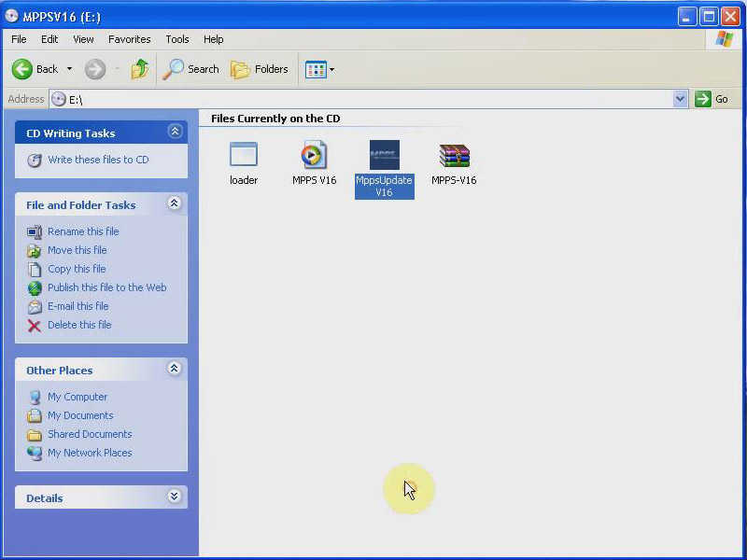Screen dimensions: 747x560
Task: Open the Edit menu
Action: click(x=49, y=39)
